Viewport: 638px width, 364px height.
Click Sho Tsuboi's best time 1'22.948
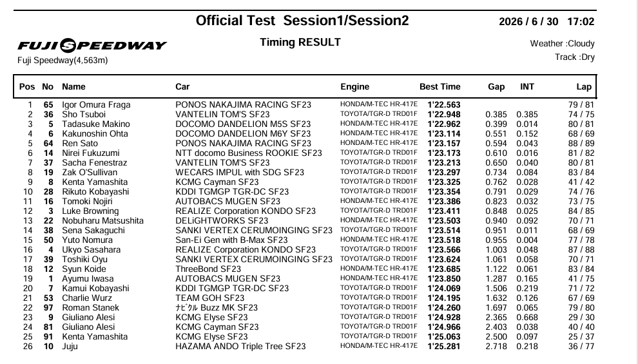(x=444, y=115)
